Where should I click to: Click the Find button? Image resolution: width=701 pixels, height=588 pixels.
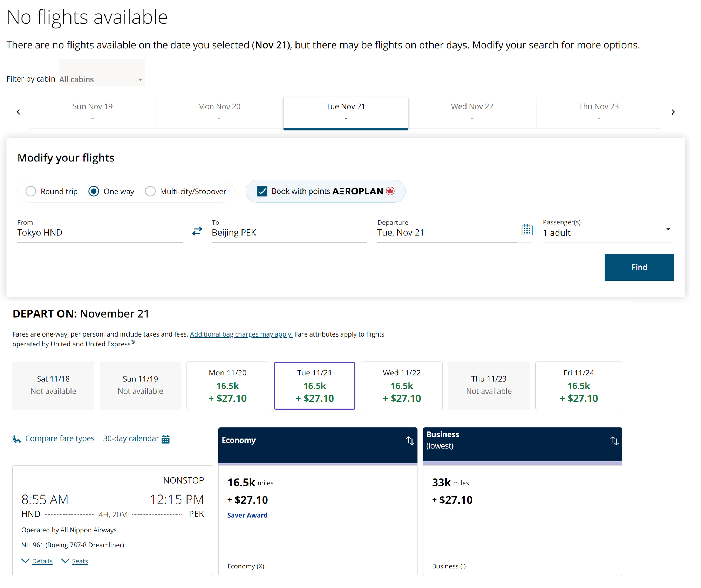pyautogui.click(x=639, y=267)
